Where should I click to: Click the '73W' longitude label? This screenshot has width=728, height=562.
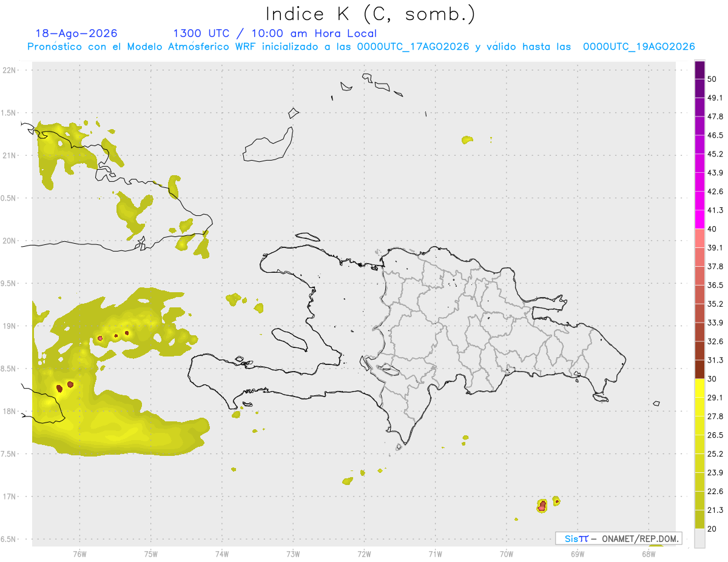coord(293,554)
